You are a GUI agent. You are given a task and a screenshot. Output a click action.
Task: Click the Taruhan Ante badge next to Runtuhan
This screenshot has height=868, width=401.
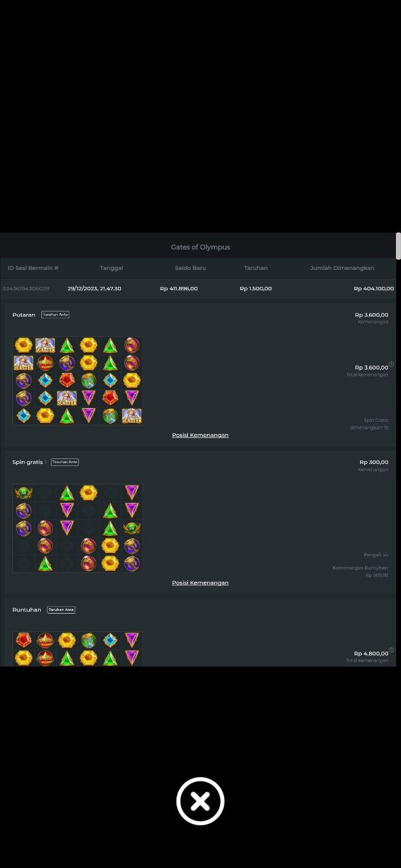coord(61,610)
